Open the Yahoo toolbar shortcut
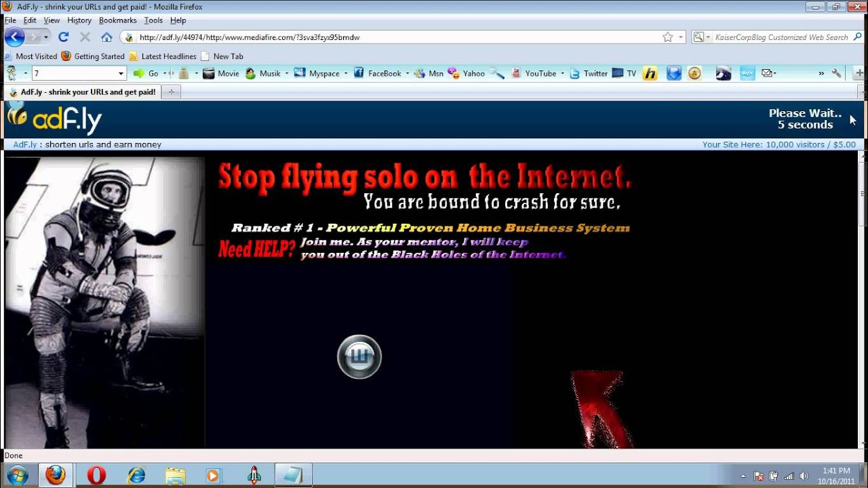Image resolution: width=868 pixels, height=488 pixels. point(466,73)
